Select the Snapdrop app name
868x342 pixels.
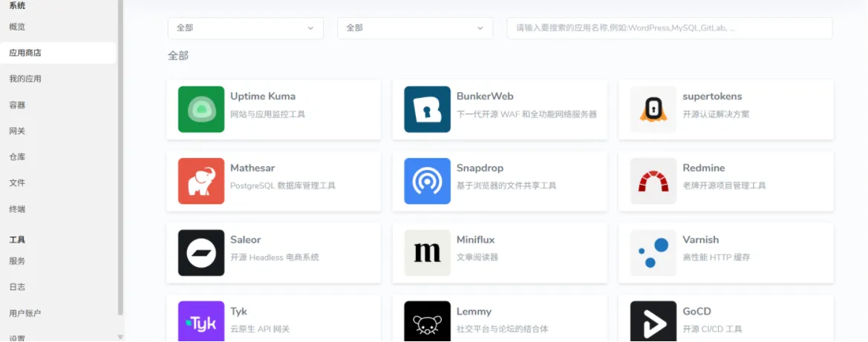[480, 168]
